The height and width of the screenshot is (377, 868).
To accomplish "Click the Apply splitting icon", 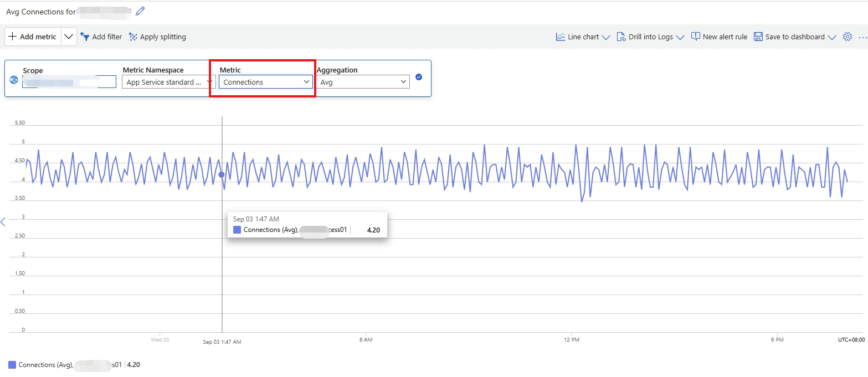I will pos(133,37).
